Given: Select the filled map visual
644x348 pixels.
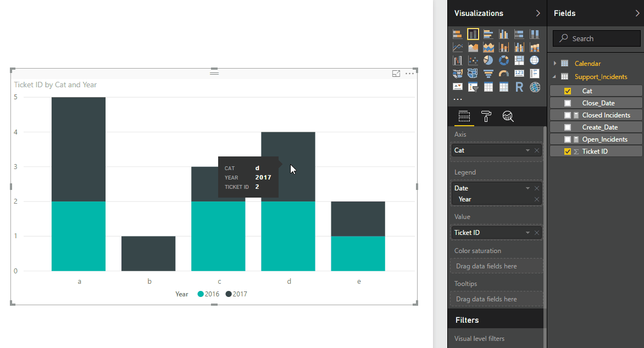Looking at the screenshot, I should [x=458, y=74].
